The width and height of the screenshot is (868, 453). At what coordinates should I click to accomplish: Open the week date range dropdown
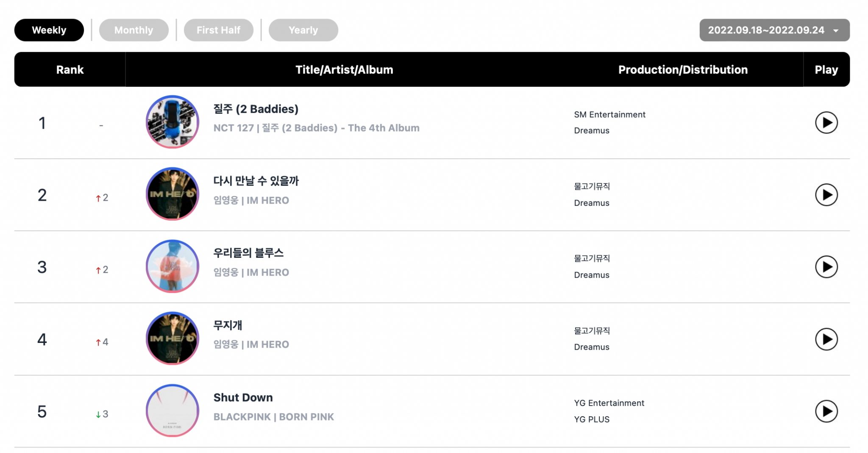774,30
